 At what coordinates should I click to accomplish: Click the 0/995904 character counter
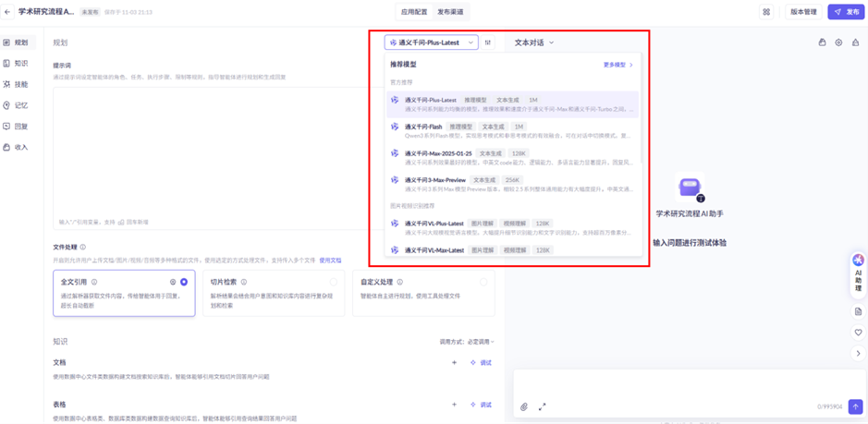point(830,406)
